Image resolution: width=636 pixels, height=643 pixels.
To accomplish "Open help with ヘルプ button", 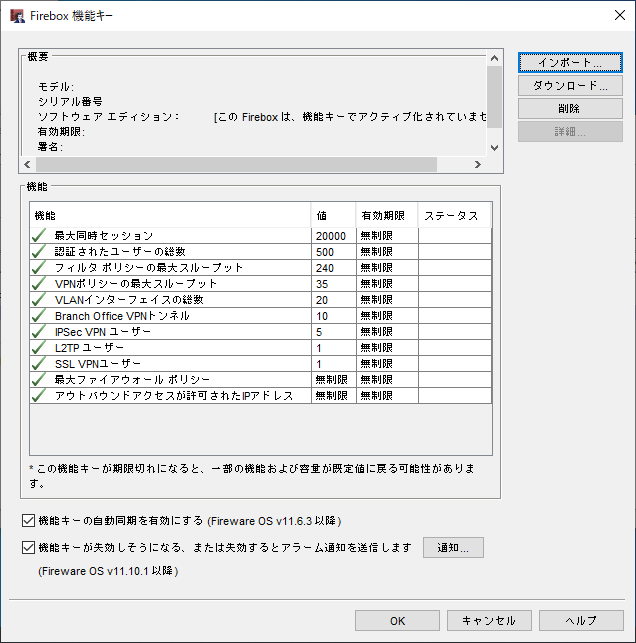I will pos(581,621).
